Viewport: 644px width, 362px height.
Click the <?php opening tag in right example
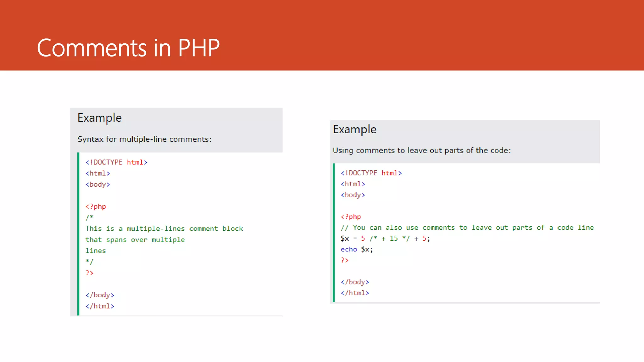(x=351, y=217)
